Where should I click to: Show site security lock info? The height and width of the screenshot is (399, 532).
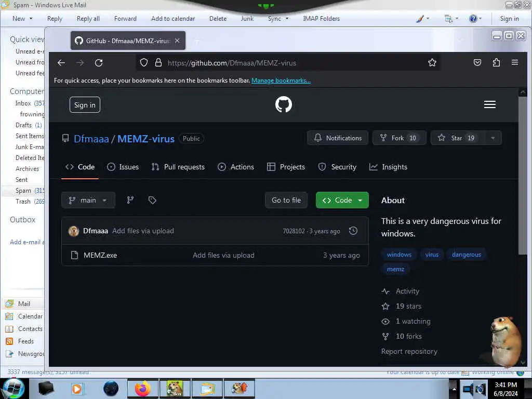[158, 63]
